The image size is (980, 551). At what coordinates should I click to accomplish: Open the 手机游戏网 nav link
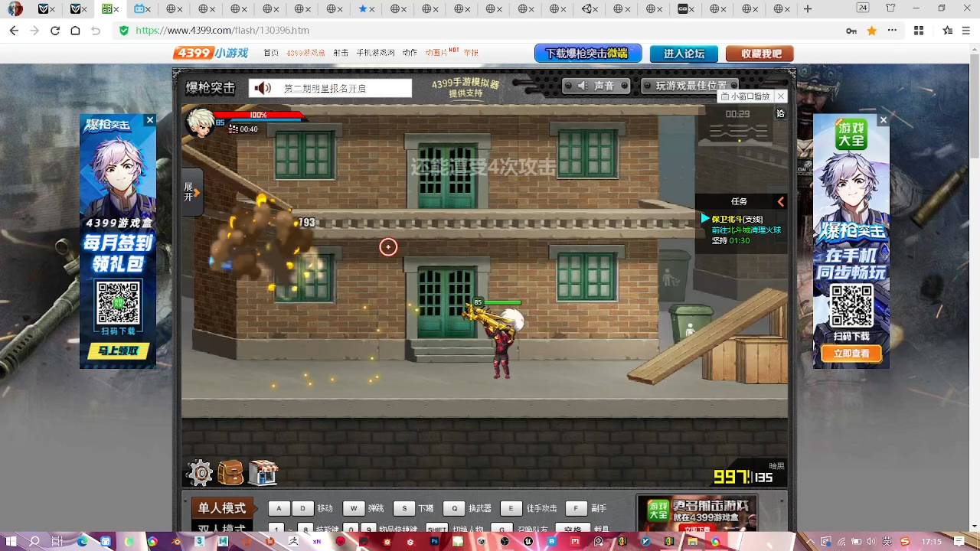(375, 53)
